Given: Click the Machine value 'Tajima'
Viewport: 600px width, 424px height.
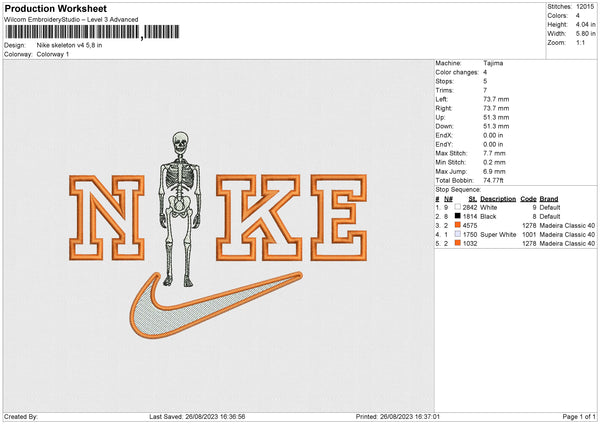Looking at the screenshot, I should [x=493, y=63].
